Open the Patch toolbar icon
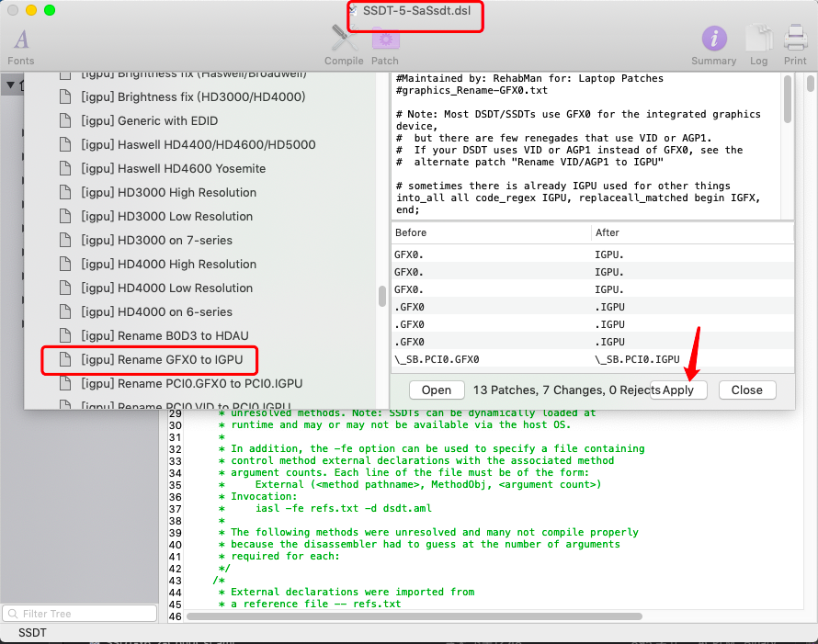 (x=385, y=40)
